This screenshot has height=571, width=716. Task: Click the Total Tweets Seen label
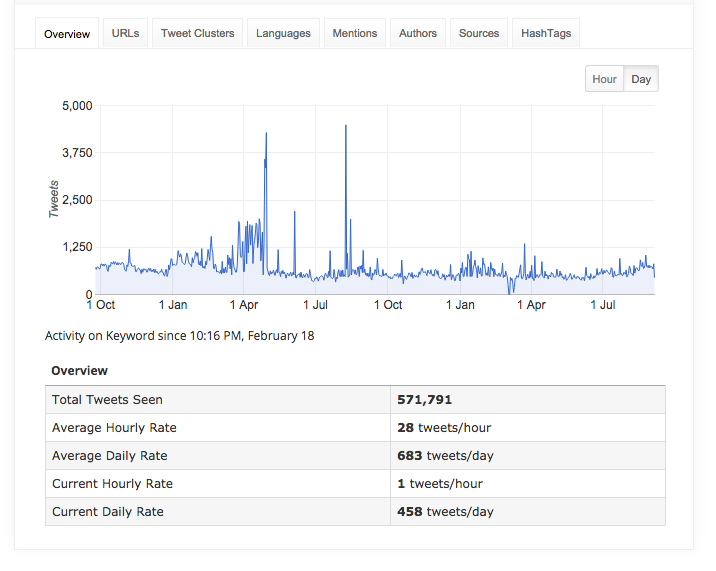107,400
